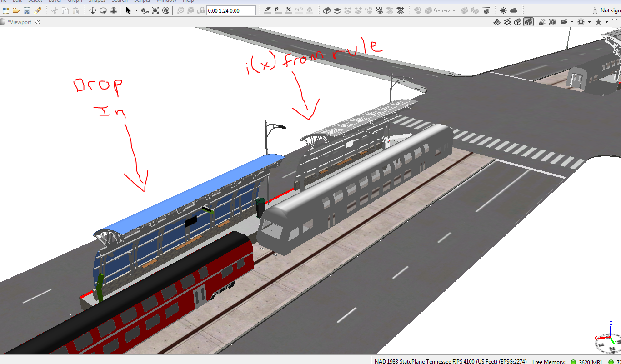Activate the pan navigation tool
621x364 pixels.
(x=93, y=10)
